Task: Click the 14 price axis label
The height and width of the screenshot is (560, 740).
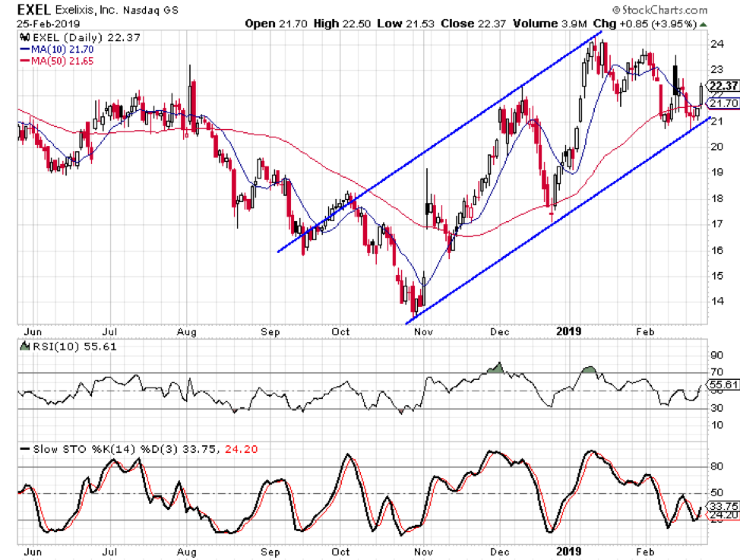Action: pyautogui.click(x=717, y=301)
